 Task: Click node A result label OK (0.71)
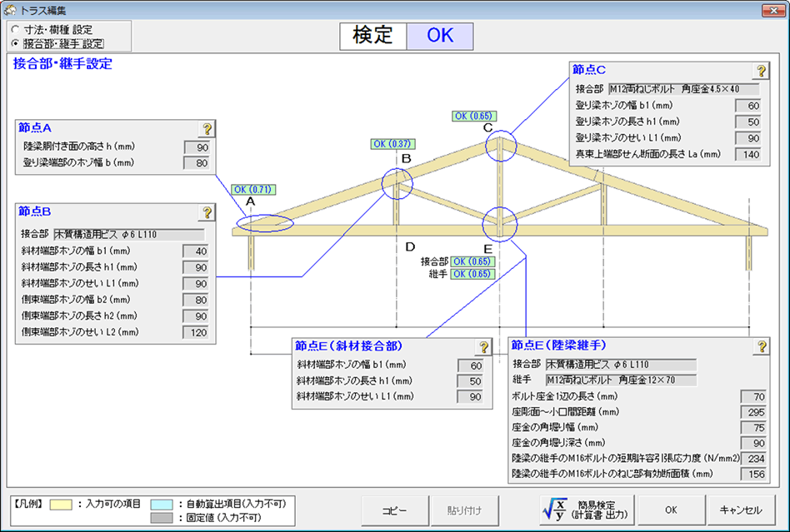pos(253,190)
